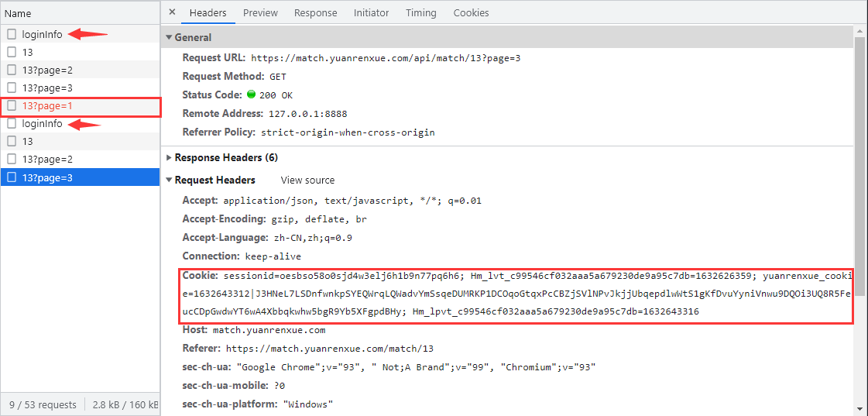Expand the Response Headers (6) section
Screen dimensions: 868x416
coord(170,157)
